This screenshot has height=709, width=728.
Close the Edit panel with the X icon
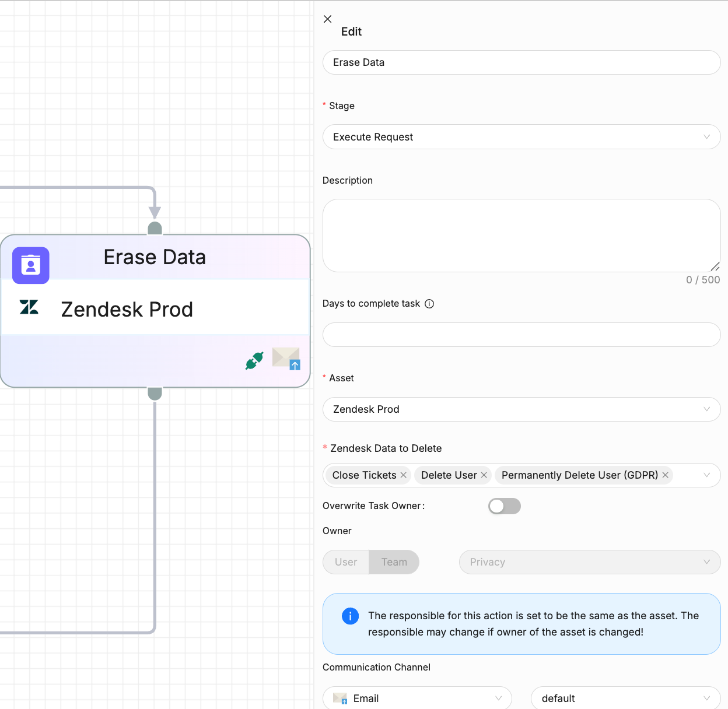[x=328, y=19]
